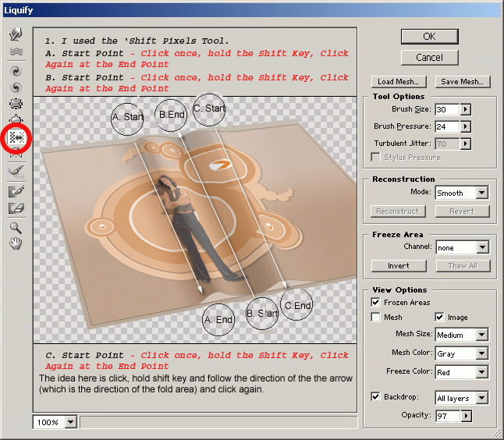Click the Brush Size input field
The width and height of the screenshot is (504, 440).
point(447,109)
